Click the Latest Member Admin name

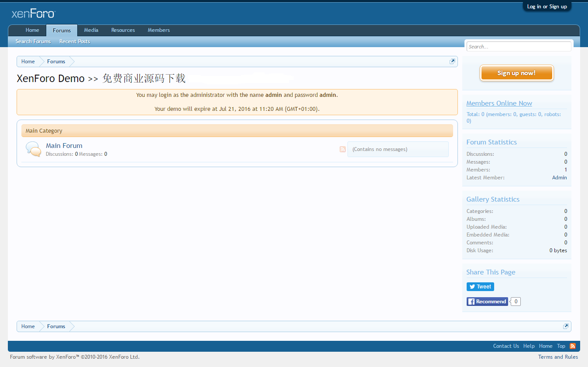[560, 178]
